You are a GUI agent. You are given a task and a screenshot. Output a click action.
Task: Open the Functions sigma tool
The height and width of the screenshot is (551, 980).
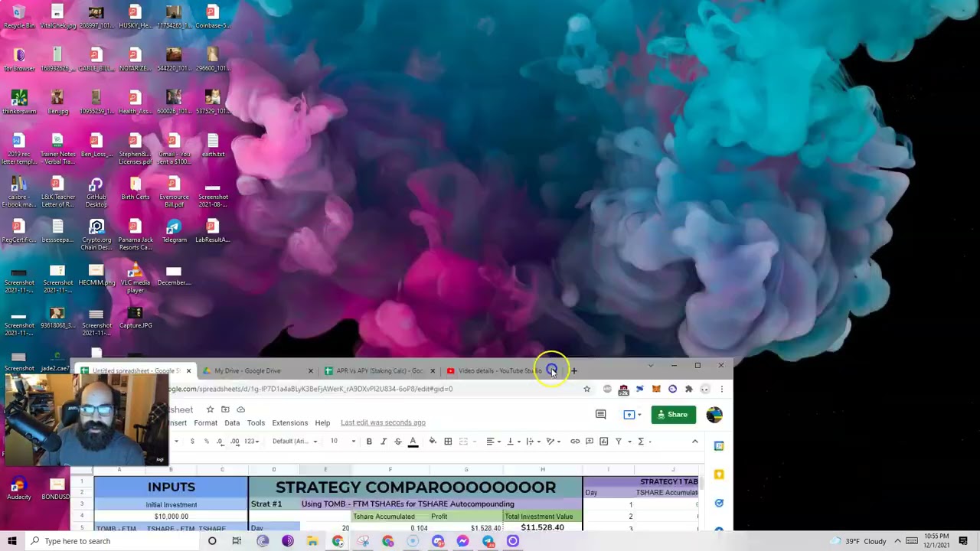coord(641,441)
